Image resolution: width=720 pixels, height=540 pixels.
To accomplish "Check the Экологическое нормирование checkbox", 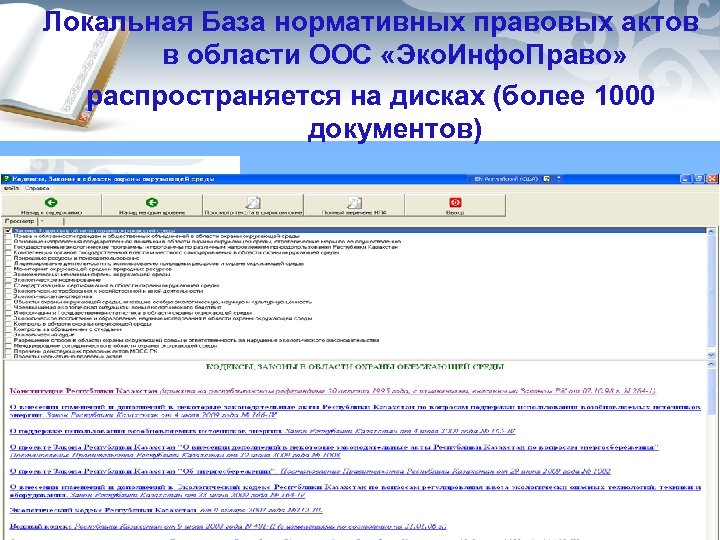I will tap(8, 280).
